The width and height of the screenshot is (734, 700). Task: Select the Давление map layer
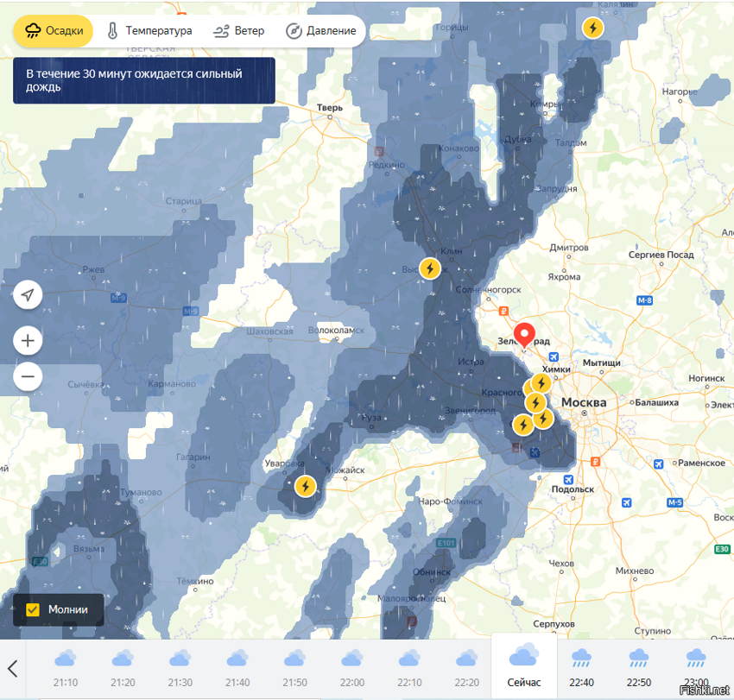(x=320, y=31)
